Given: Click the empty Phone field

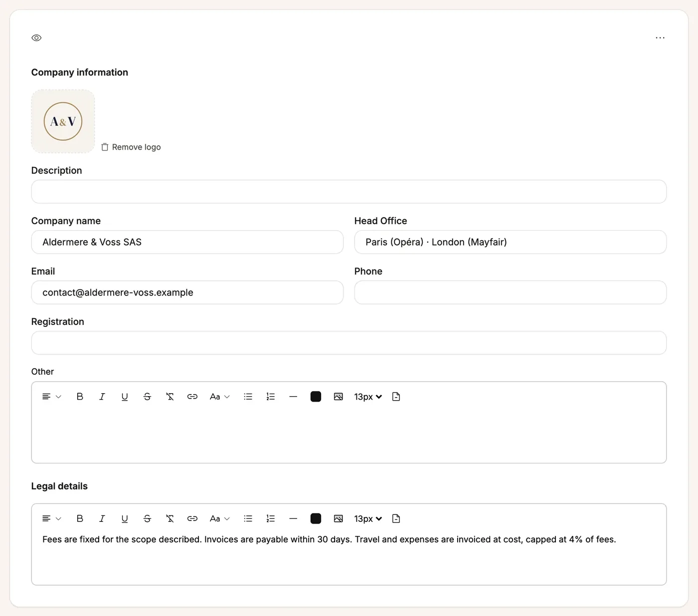Looking at the screenshot, I should pos(511,293).
